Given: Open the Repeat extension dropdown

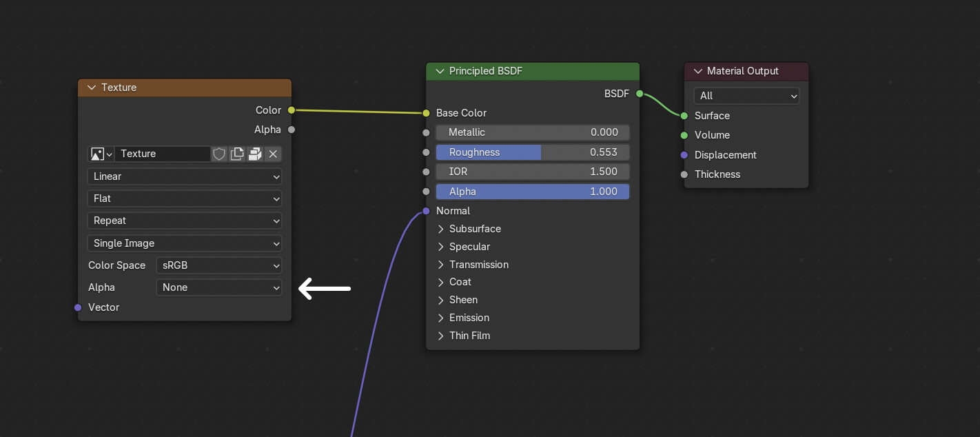Looking at the screenshot, I should [x=185, y=221].
